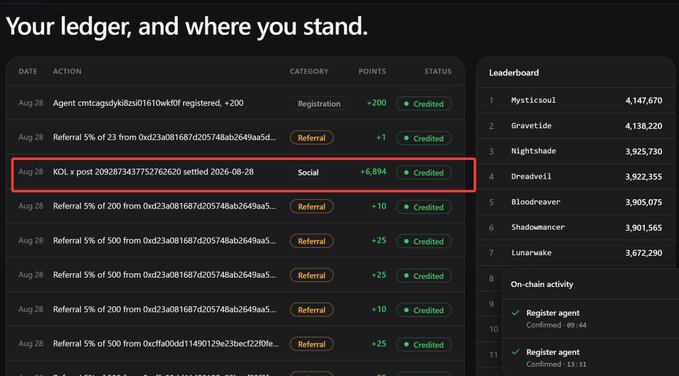Select the Registration category badge
Viewport: 679px width, 376px height.
(x=319, y=104)
